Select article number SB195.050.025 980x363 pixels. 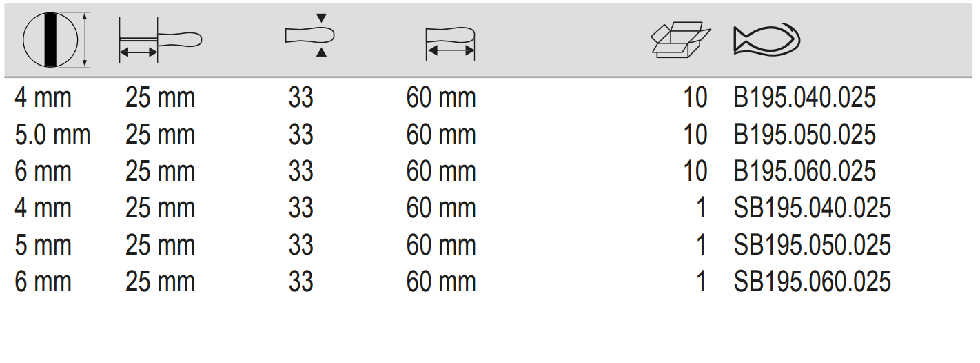812,245
